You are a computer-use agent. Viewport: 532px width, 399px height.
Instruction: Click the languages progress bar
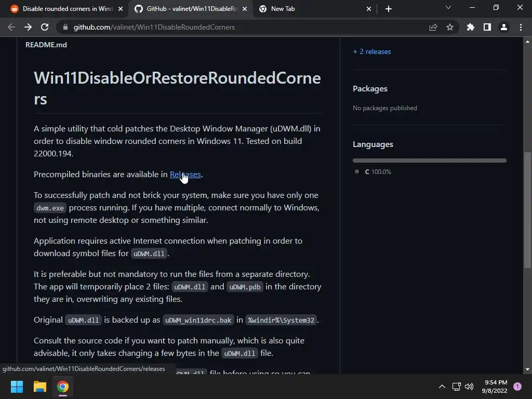(x=430, y=161)
